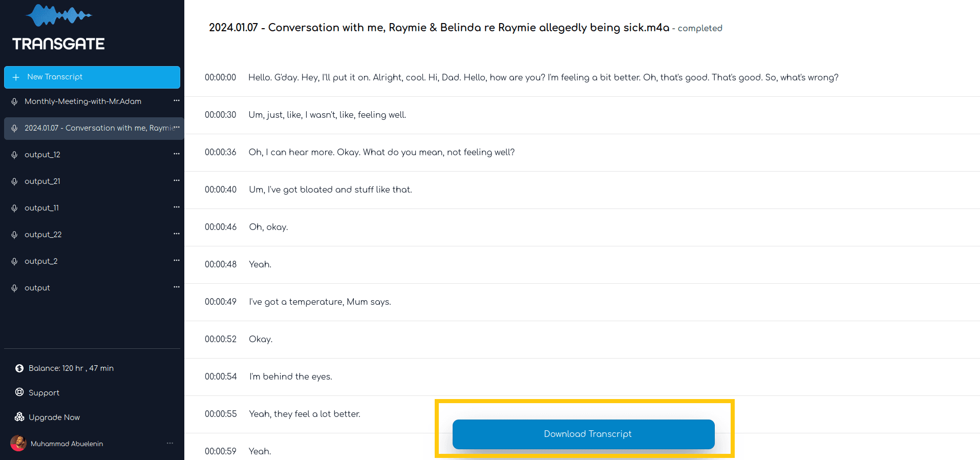Open options menu for output_12

[177, 154]
